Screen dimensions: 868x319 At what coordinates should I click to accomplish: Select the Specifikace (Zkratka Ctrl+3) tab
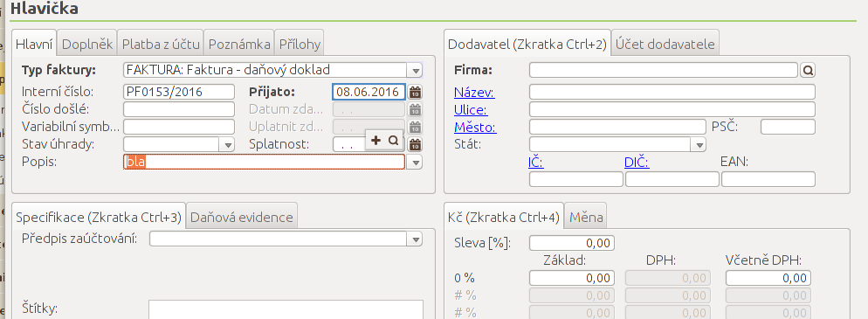(99, 217)
